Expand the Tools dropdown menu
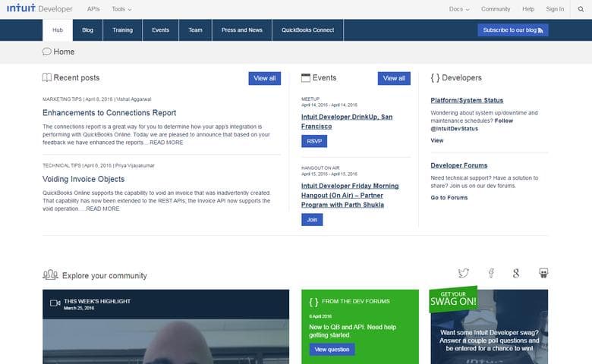The height and width of the screenshot is (364, 592). coord(121,9)
